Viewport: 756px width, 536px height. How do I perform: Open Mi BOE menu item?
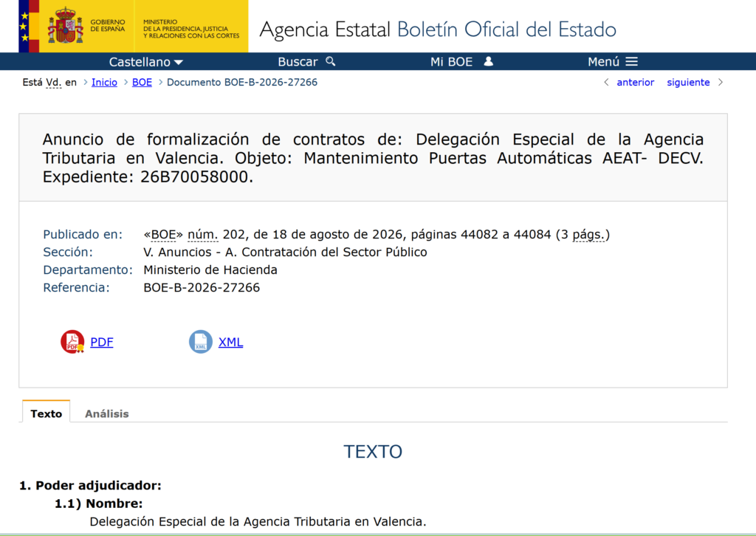point(461,62)
